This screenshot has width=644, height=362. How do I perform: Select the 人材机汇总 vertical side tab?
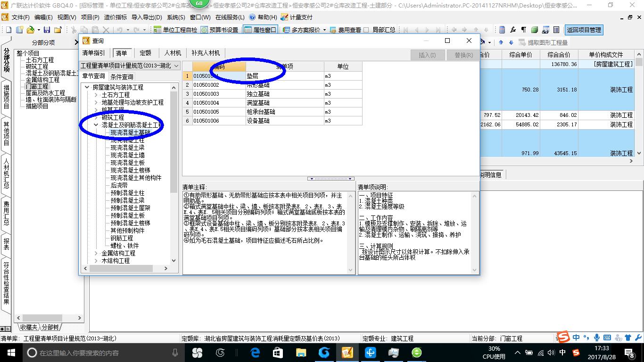[x=6, y=173]
